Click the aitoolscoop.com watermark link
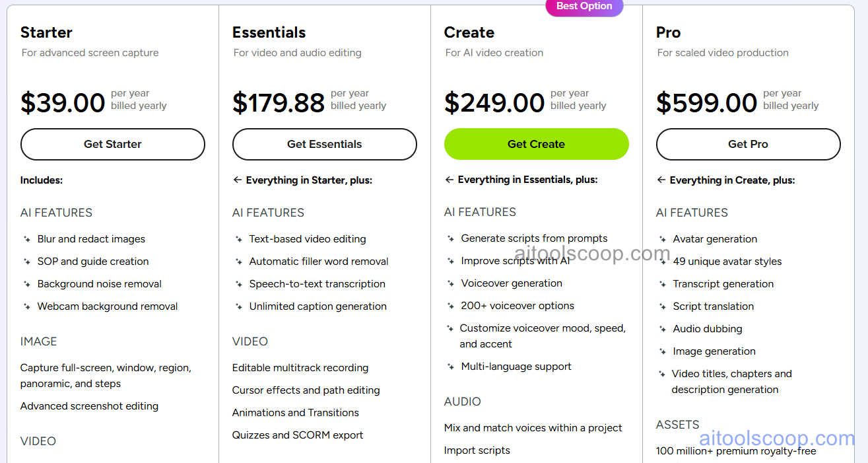The height and width of the screenshot is (463, 868). 776,439
